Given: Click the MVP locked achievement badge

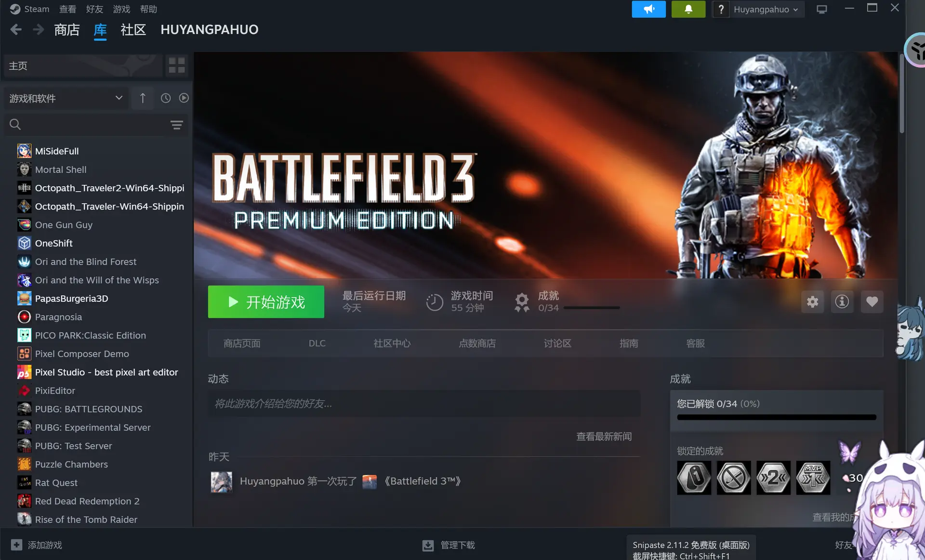Looking at the screenshot, I should 813,478.
